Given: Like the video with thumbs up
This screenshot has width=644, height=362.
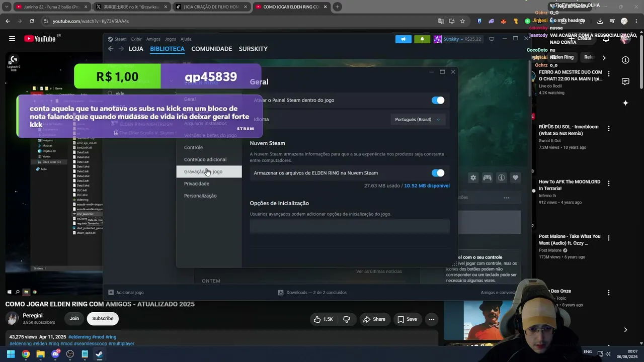Looking at the screenshot, I should (x=323, y=319).
